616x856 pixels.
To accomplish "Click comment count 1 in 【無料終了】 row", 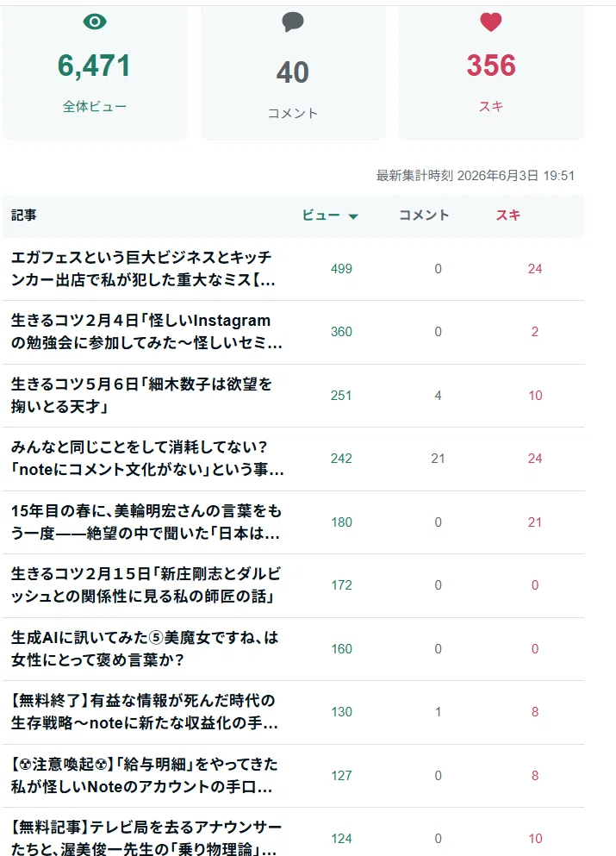I will [439, 711].
